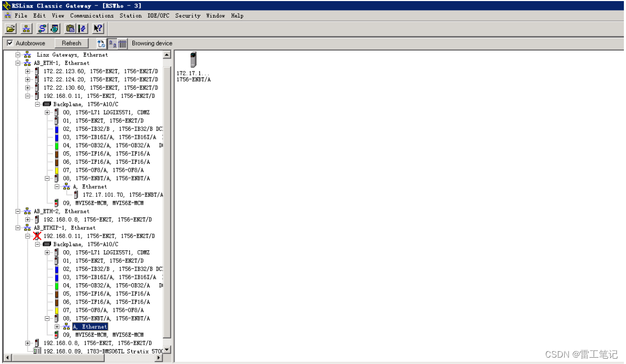Open the Communications menu
Image resolution: width=626 pixels, height=364 pixels.
point(92,15)
